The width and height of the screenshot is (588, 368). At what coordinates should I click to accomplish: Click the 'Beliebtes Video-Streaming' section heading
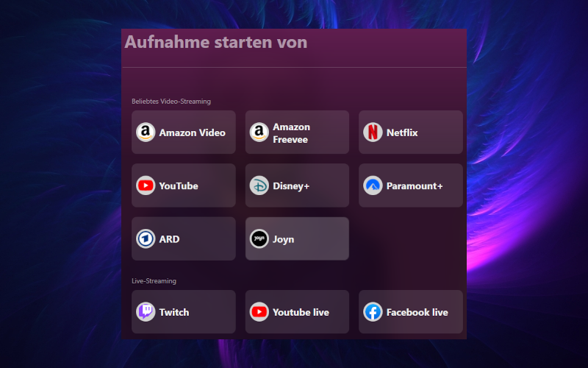(171, 102)
